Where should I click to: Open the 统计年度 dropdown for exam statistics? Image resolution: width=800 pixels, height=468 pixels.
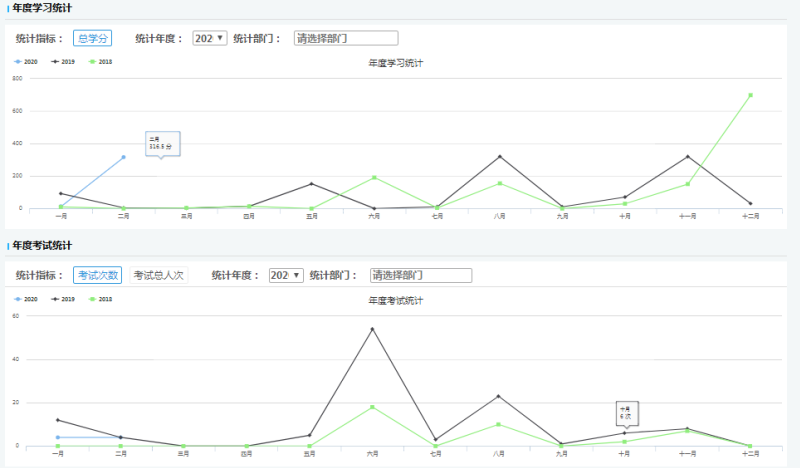point(285,275)
